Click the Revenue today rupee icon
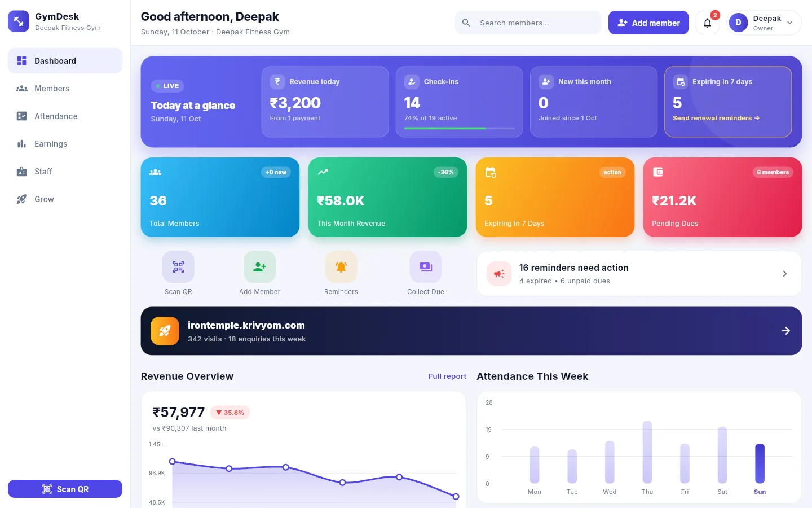Viewport: 812px width, 508px height. point(277,81)
